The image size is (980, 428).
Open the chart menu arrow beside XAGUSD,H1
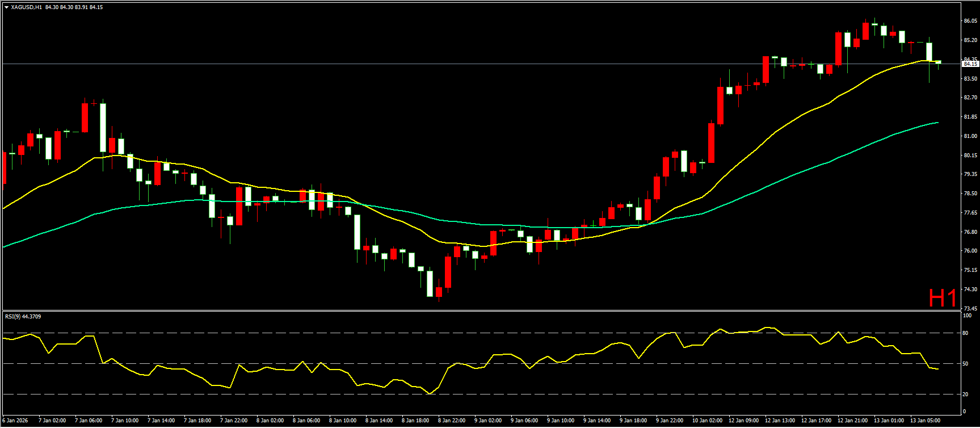[6, 7]
